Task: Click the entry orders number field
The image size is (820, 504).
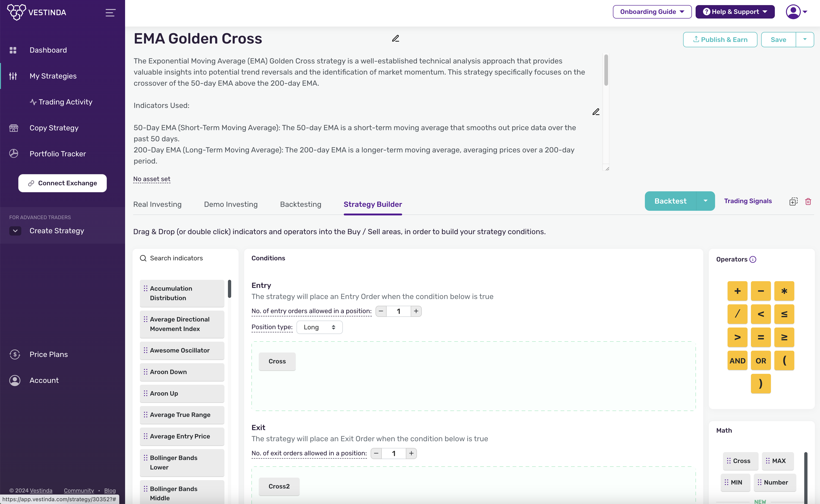Action: 399,311
